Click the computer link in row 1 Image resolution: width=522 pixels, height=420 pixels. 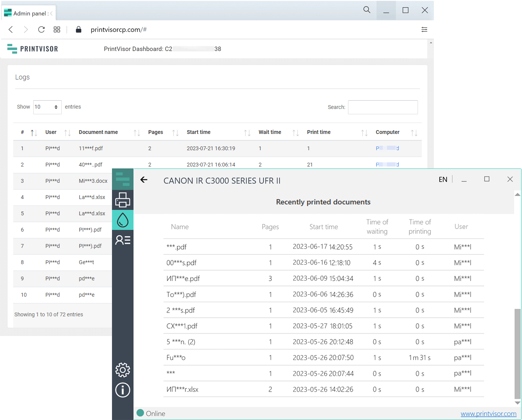point(387,148)
